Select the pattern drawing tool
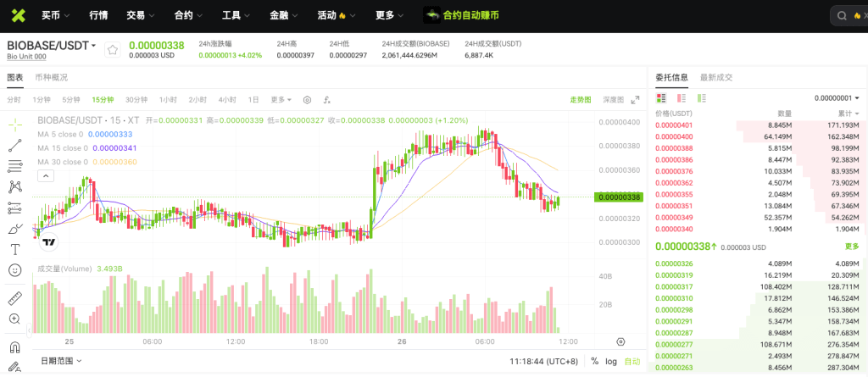The width and height of the screenshot is (868, 377). pos(15,187)
